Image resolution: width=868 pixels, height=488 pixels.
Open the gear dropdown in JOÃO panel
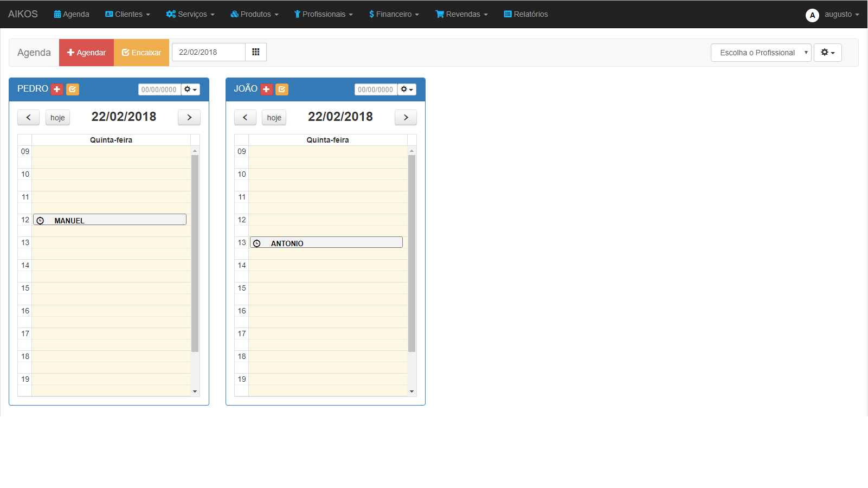coord(407,89)
